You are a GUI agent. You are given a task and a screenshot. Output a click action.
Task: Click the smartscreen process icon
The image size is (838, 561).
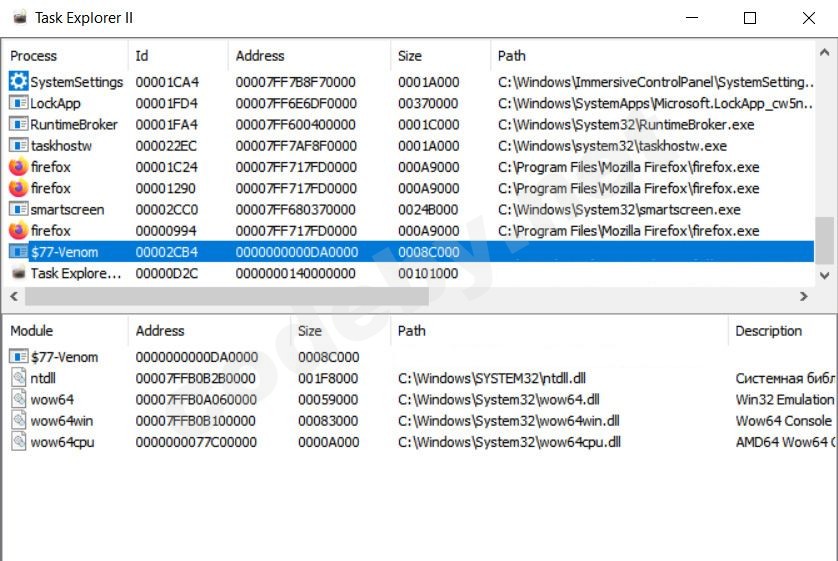(x=18, y=209)
